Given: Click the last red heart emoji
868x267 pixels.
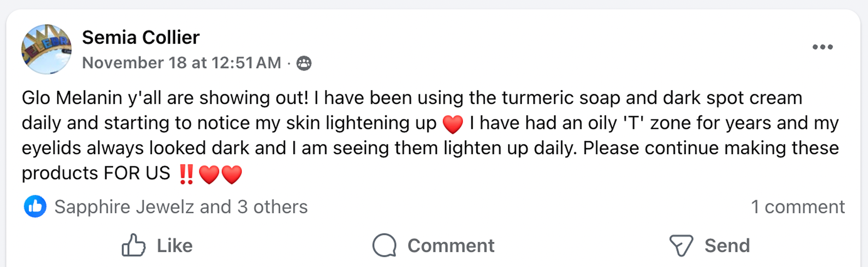Looking at the screenshot, I should click(x=232, y=174).
